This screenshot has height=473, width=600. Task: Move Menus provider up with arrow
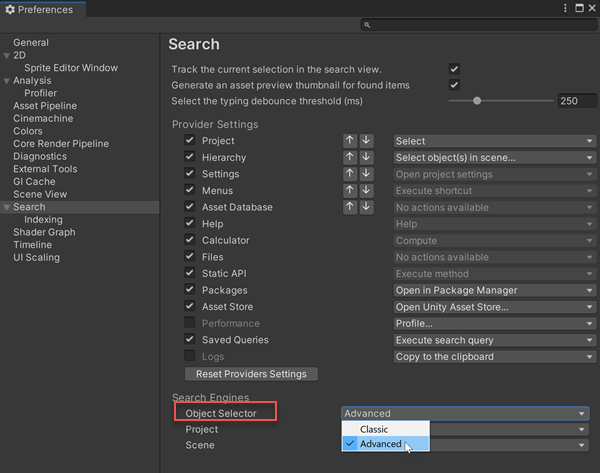click(x=350, y=191)
